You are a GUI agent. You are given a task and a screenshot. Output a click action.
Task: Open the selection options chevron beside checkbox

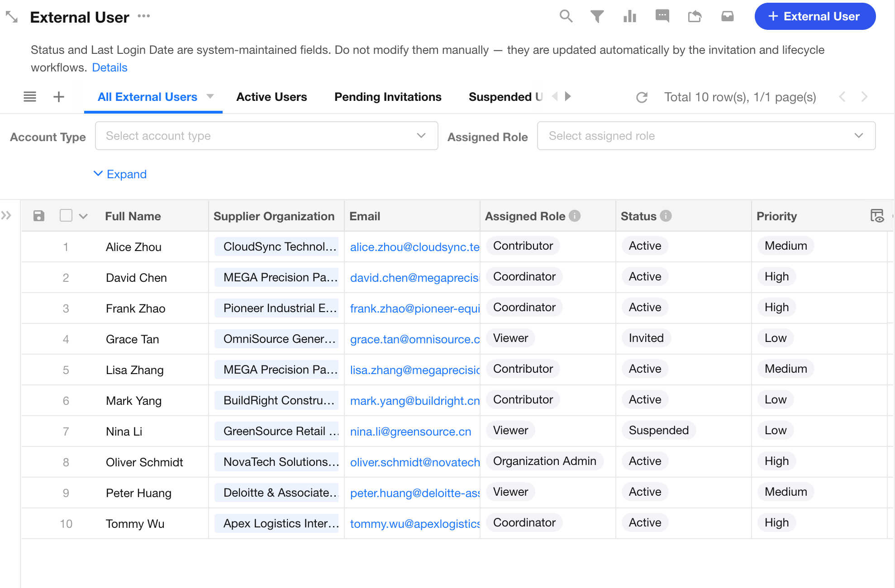coord(83,216)
